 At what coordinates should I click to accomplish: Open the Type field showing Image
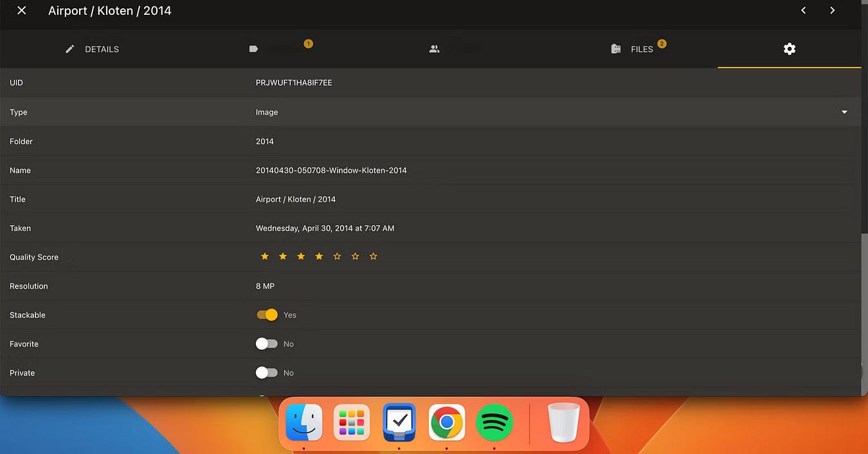pos(267,112)
